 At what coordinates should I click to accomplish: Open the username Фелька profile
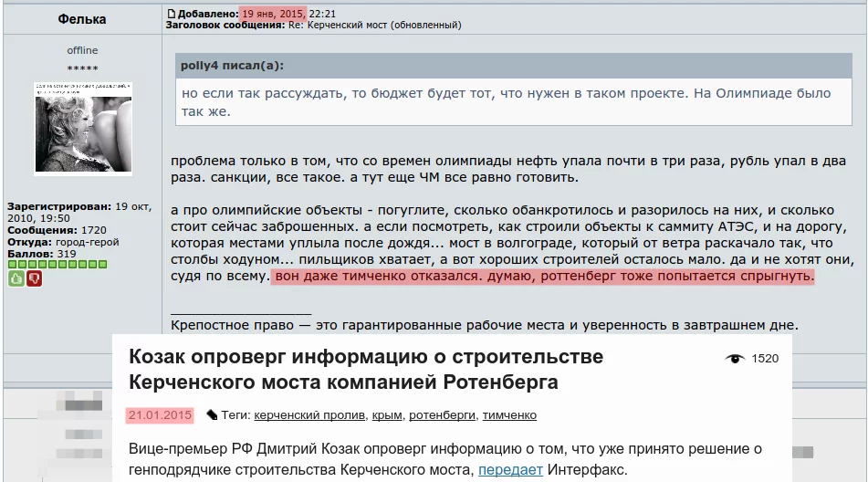coord(82,19)
